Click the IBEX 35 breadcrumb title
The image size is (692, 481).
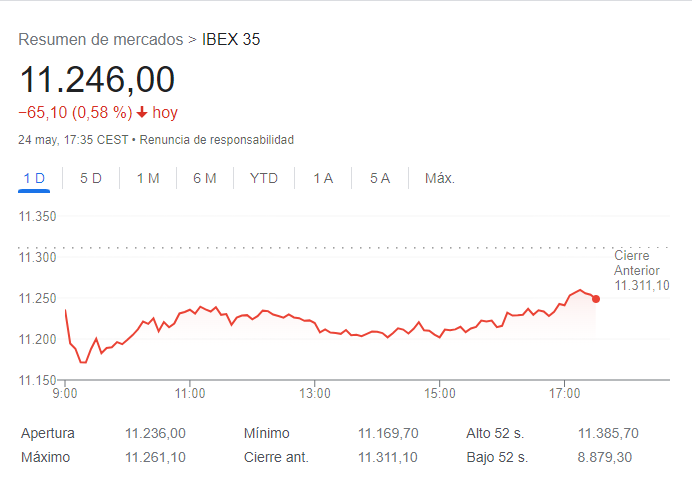[231, 40]
